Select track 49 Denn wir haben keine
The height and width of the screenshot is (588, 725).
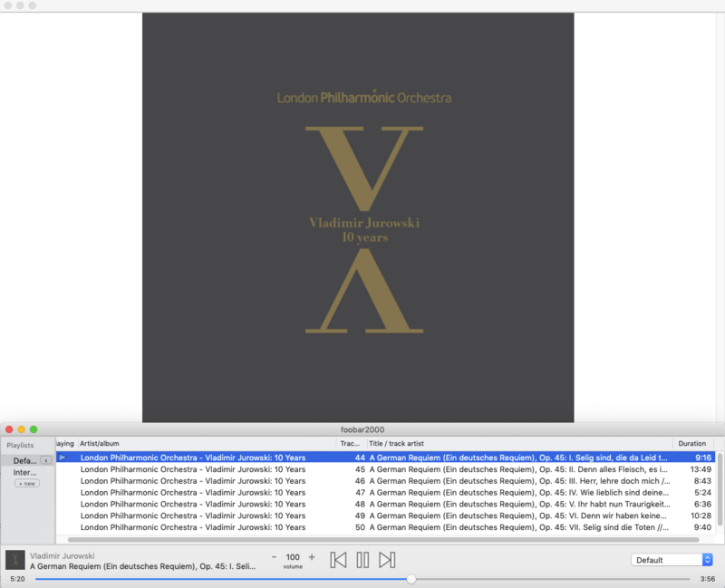(x=386, y=516)
